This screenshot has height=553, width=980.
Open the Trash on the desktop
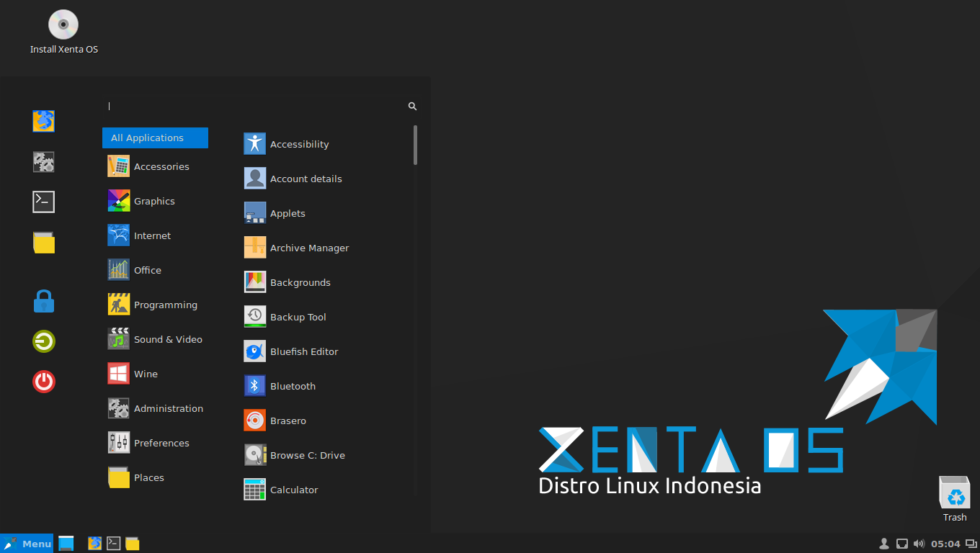[955, 498]
